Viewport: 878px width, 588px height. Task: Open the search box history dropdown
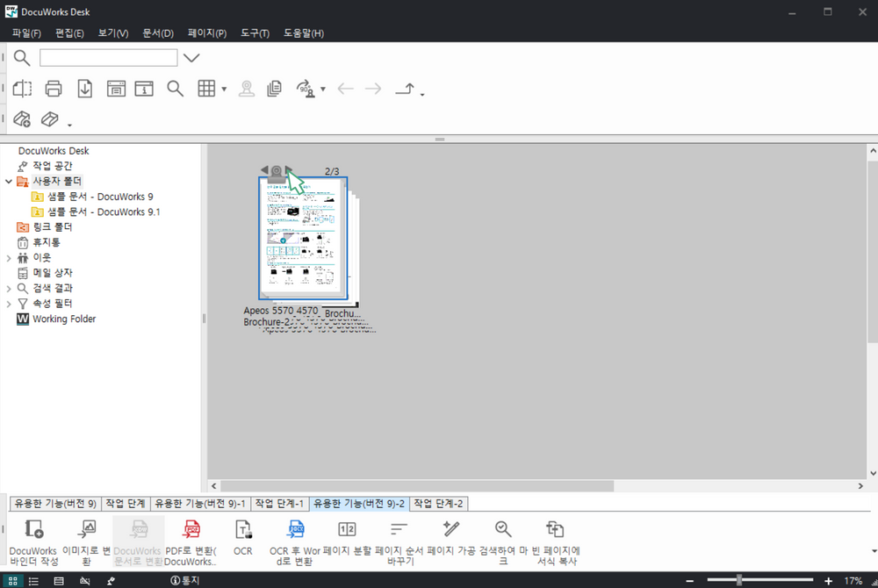pos(191,58)
